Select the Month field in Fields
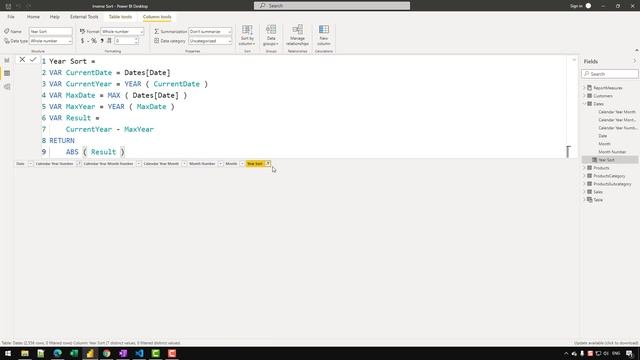Screen dimensions: 640x360 click(x=604, y=144)
